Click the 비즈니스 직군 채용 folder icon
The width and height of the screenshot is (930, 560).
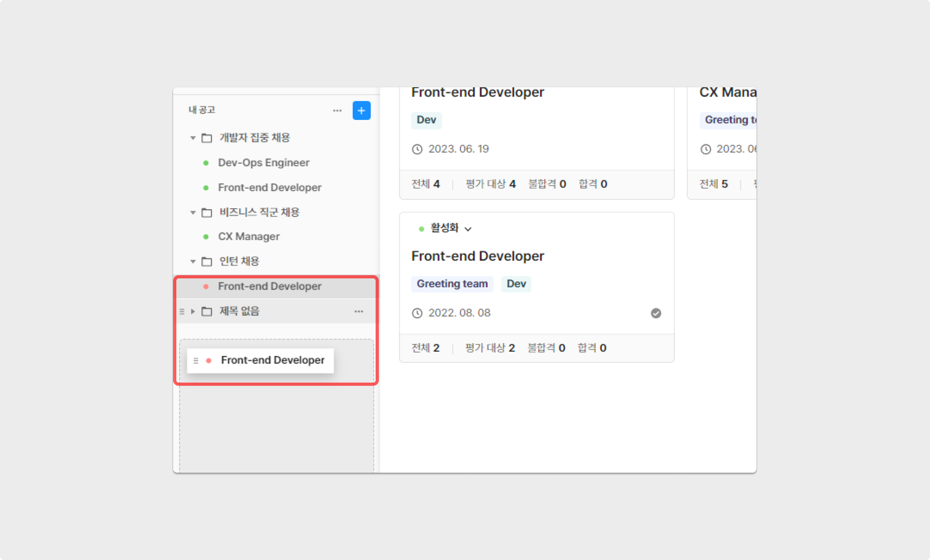click(x=207, y=212)
